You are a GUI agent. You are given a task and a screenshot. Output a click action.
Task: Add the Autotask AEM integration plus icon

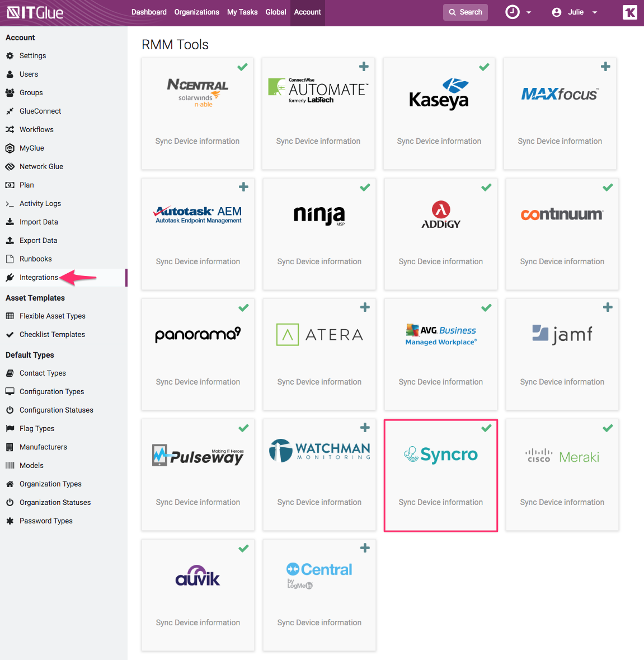[x=243, y=187]
